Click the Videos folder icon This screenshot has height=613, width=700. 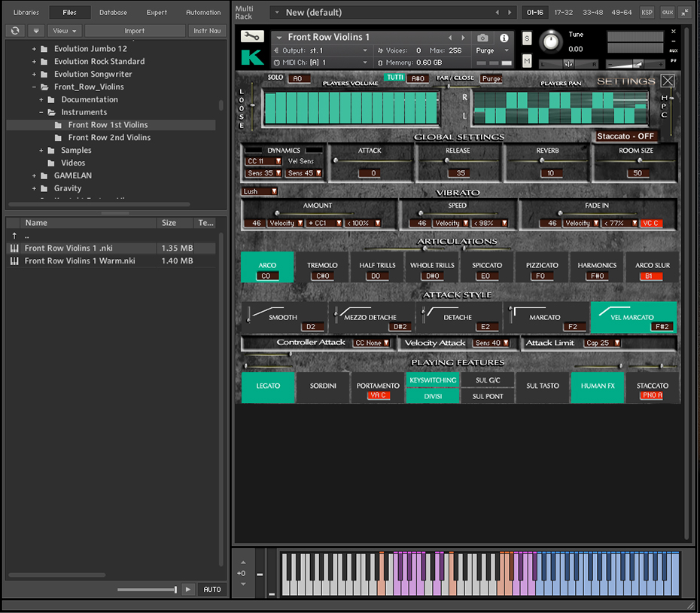(51, 163)
